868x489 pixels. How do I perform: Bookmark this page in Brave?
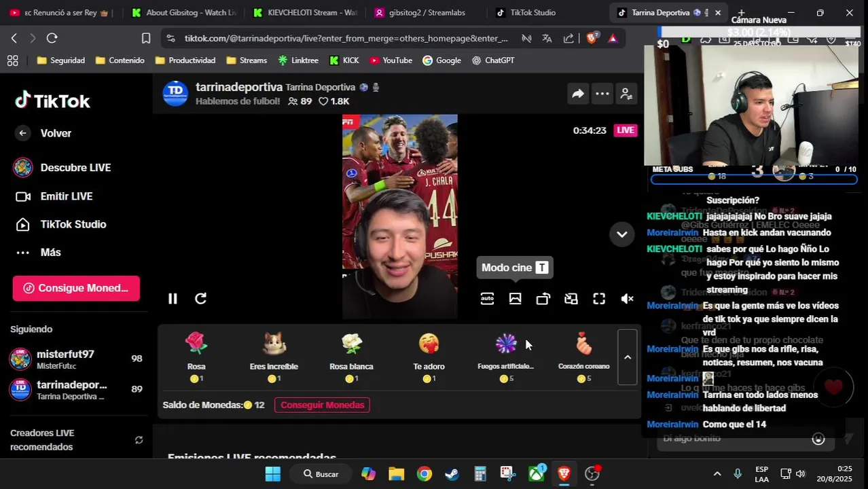tap(146, 38)
